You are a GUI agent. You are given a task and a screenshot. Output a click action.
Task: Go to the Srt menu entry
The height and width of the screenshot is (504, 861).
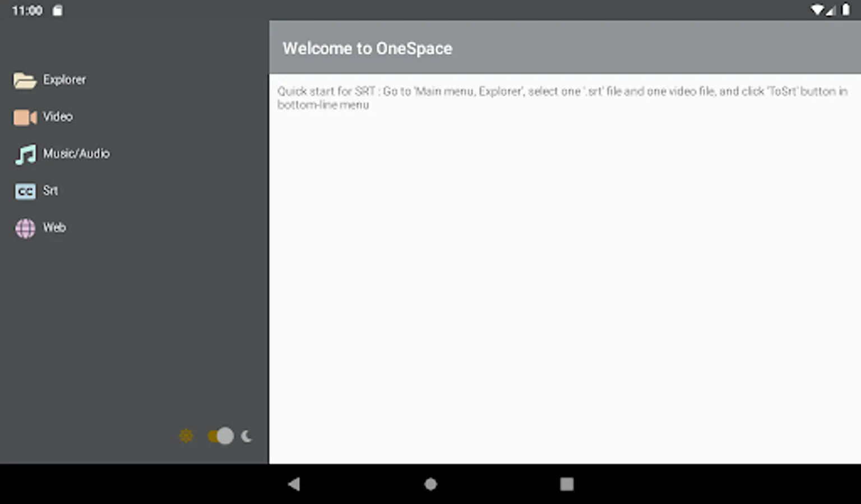135,191
